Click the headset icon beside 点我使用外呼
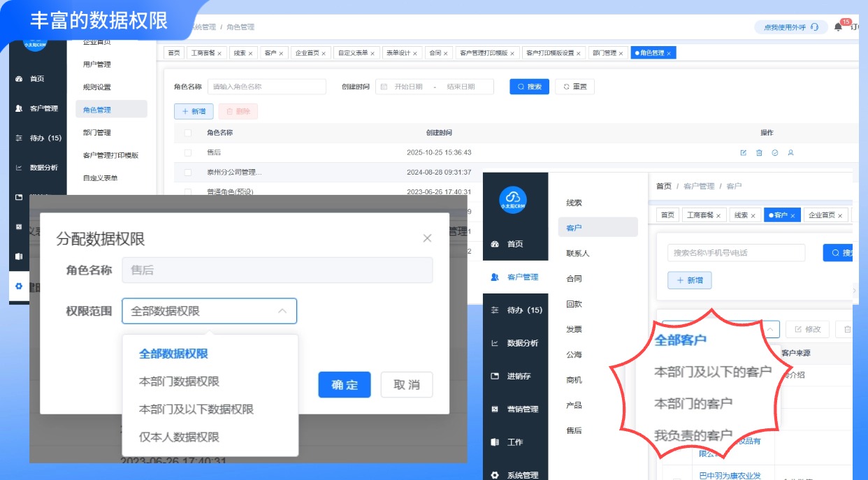The height and width of the screenshot is (480, 868). pos(814,27)
